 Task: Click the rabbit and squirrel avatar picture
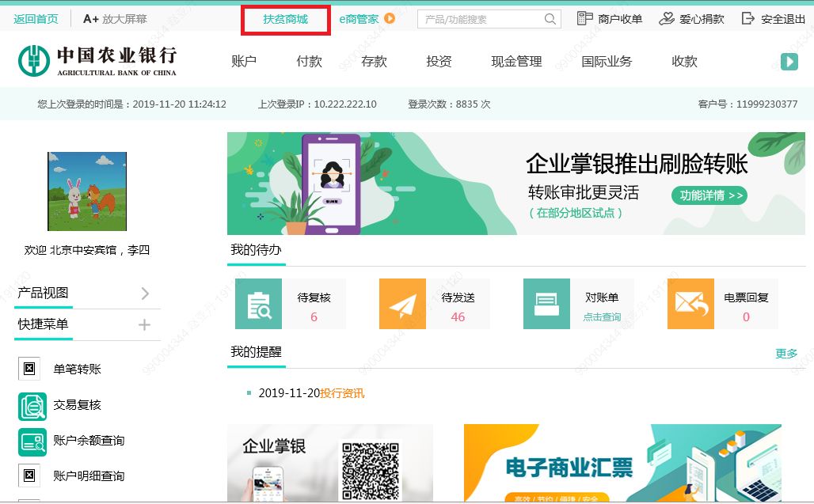(x=87, y=191)
